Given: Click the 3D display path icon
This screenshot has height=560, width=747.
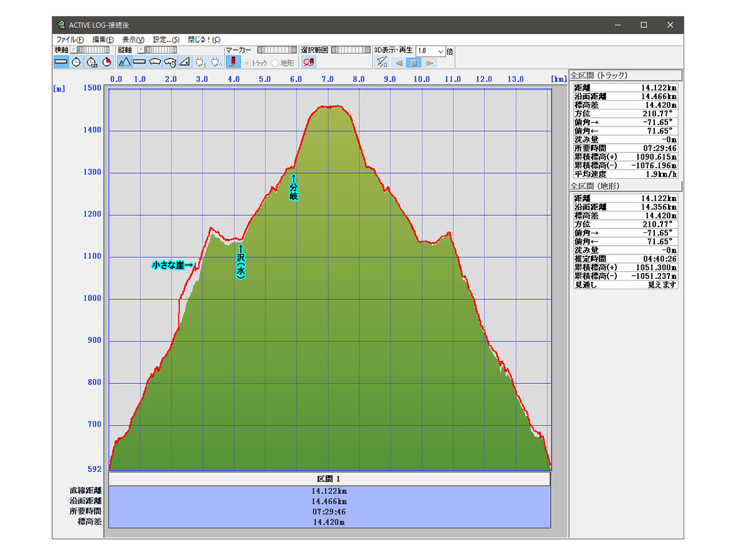Looking at the screenshot, I should tap(382, 62).
